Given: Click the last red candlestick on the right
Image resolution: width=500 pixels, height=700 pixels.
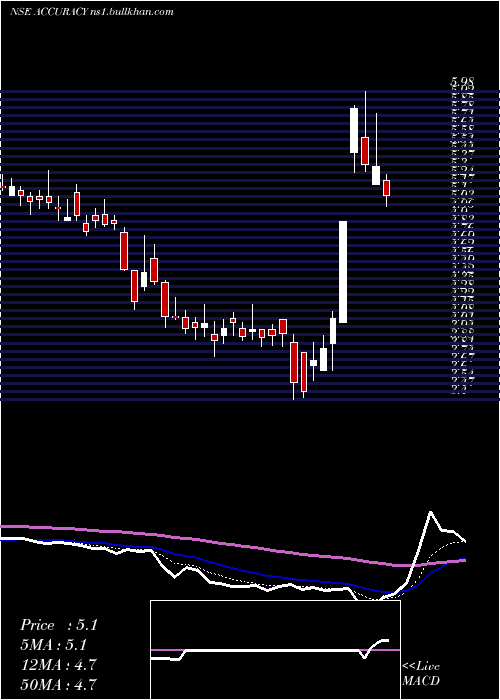Looking at the screenshot, I should [x=387, y=188].
